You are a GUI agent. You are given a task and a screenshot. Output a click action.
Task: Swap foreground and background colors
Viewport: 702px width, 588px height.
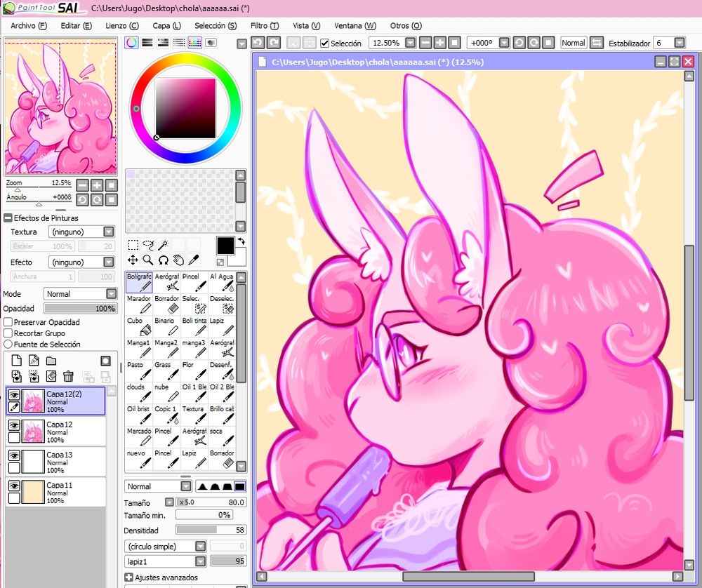point(241,241)
